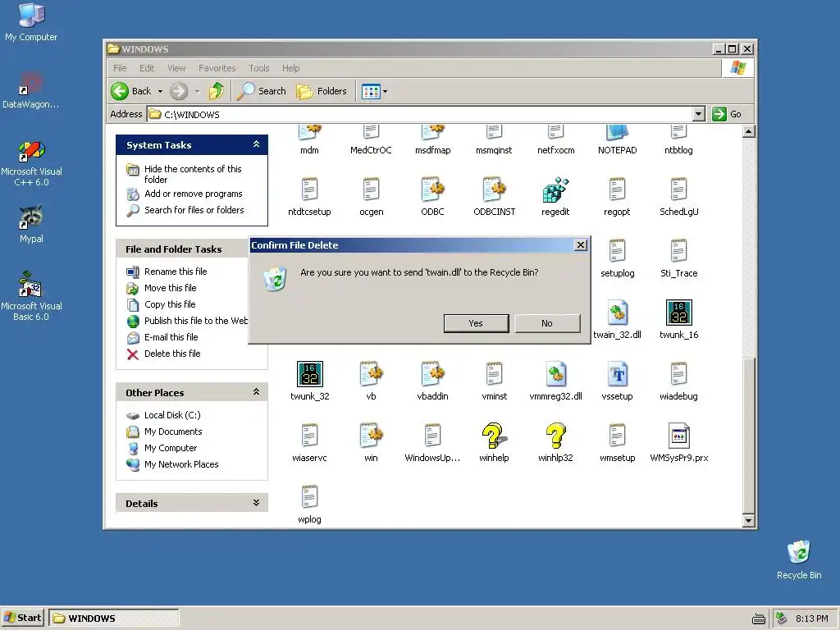
Task: Select the NOTEPAD file icon
Action: pyautogui.click(x=617, y=133)
